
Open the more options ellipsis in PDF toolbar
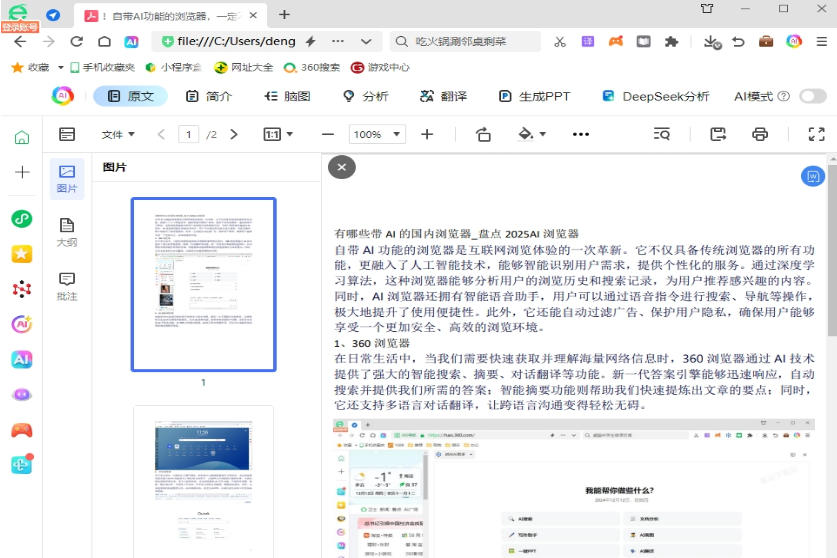coord(581,134)
